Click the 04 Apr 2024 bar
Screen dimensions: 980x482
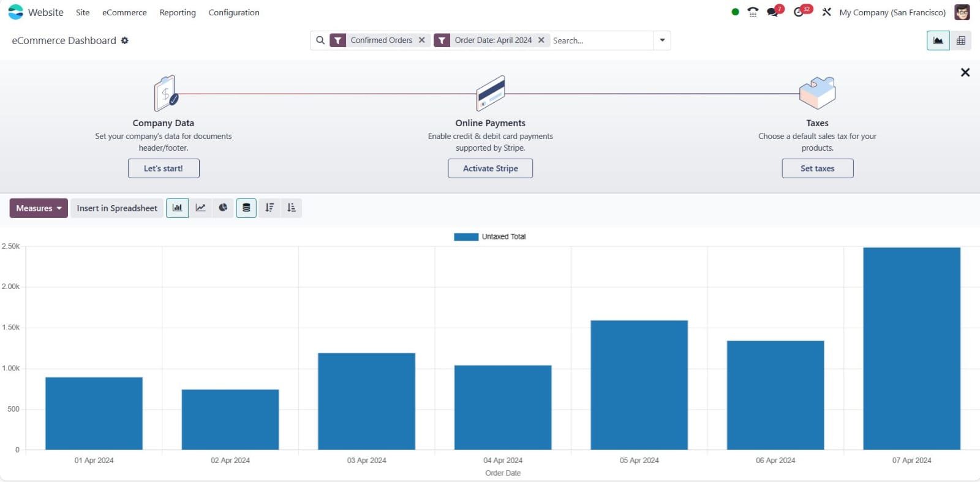503,407
